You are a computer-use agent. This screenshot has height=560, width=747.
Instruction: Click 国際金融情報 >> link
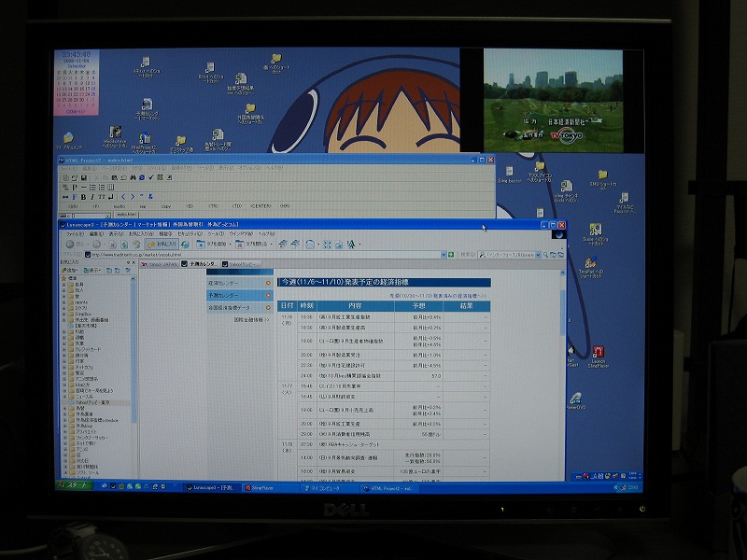(251, 320)
